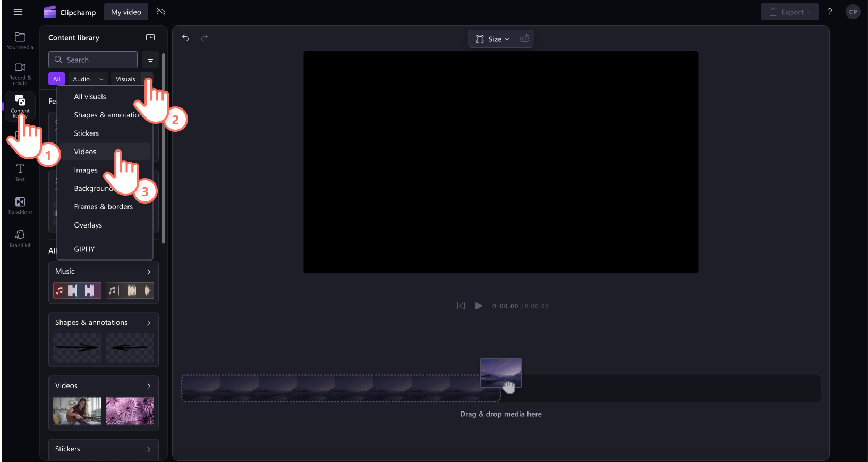Open the Size aspect ratio dropdown
Image resolution: width=868 pixels, height=462 pixels.
click(x=493, y=39)
